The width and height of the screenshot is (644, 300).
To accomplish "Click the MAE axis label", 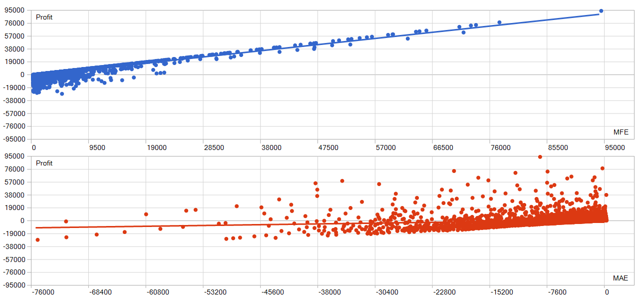I will click(x=621, y=278).
